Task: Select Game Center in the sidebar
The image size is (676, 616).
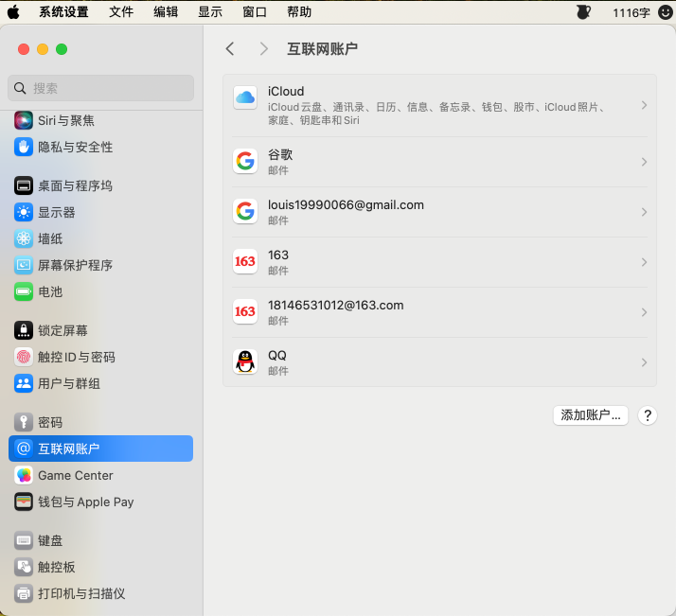Action: (101, 475)
